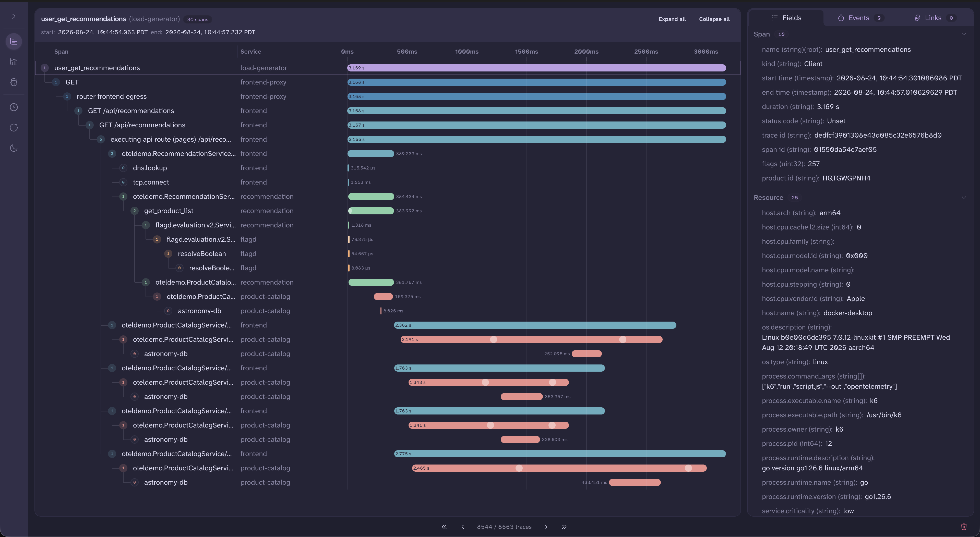This screenshot has height=537, width=980.
Task: Click the trace id value dedfcf3901308e43d085c32e6576b8d0
Action: pyautogui.click(x=878, y=135)
